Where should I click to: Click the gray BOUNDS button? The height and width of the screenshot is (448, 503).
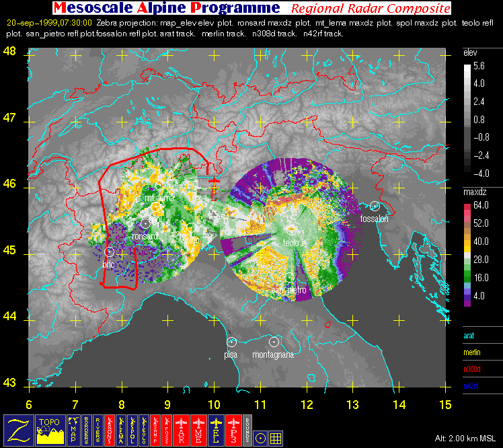click(x=247, y=431)
